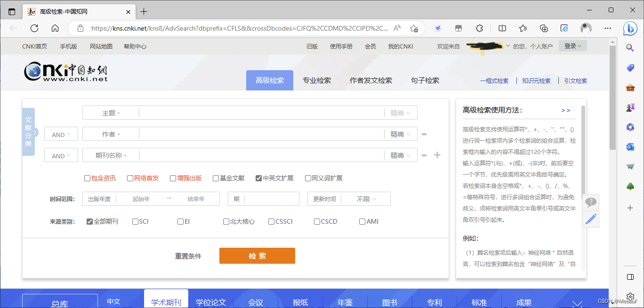Uncheck the 中英文扩展 checkbox

(258, 178)
